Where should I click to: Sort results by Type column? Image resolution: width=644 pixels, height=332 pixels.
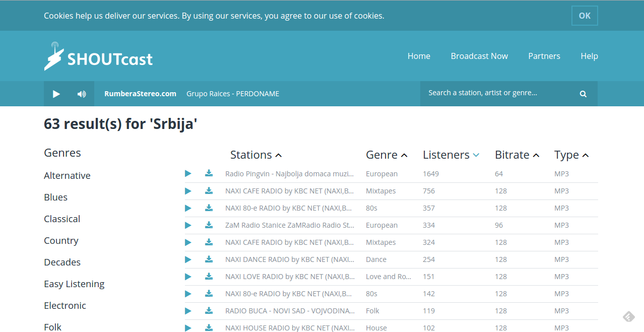(x=571, y=155)
